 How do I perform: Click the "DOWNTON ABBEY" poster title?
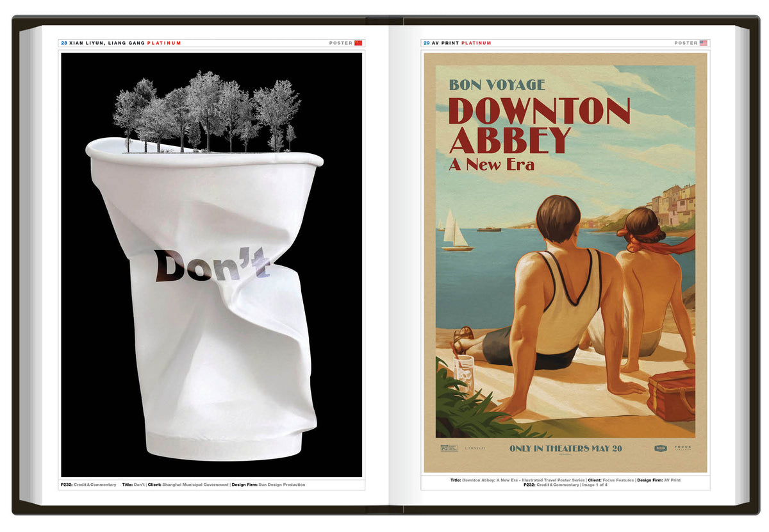540,125
